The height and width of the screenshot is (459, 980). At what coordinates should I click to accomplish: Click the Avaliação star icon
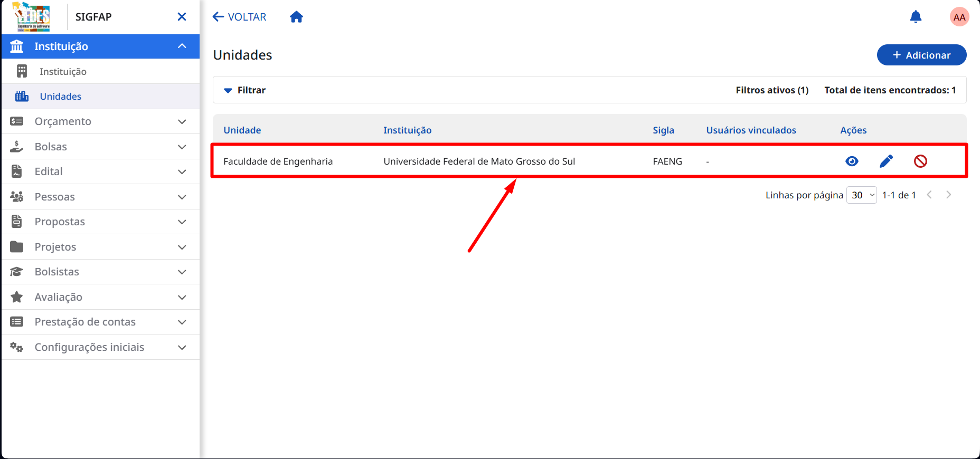coord(17,297)
